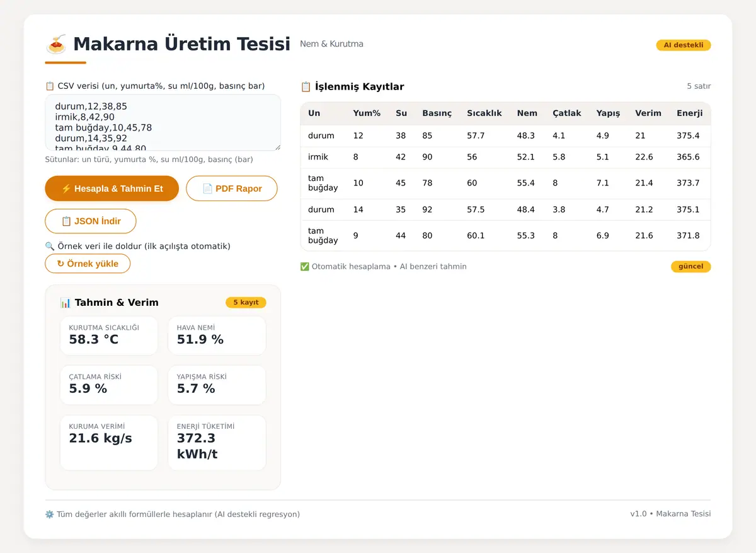Click the Makarna Üretim Tesisi title

coord(181,44)
